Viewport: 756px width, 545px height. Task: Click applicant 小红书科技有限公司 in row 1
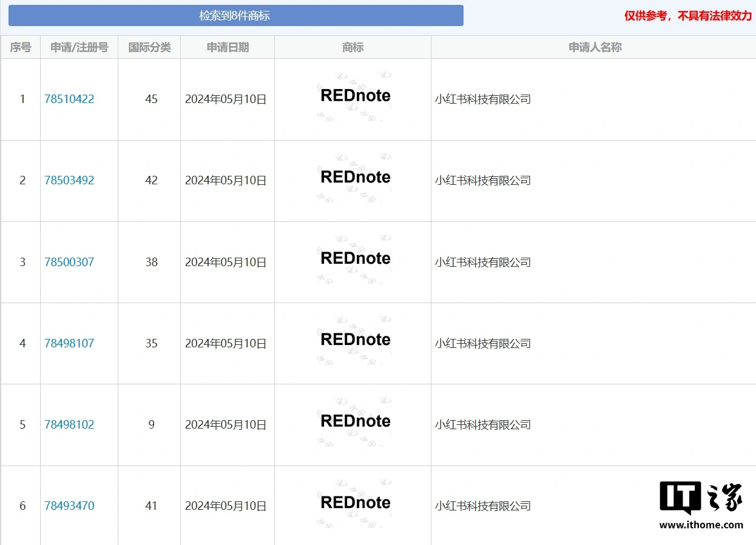[483, 99]
